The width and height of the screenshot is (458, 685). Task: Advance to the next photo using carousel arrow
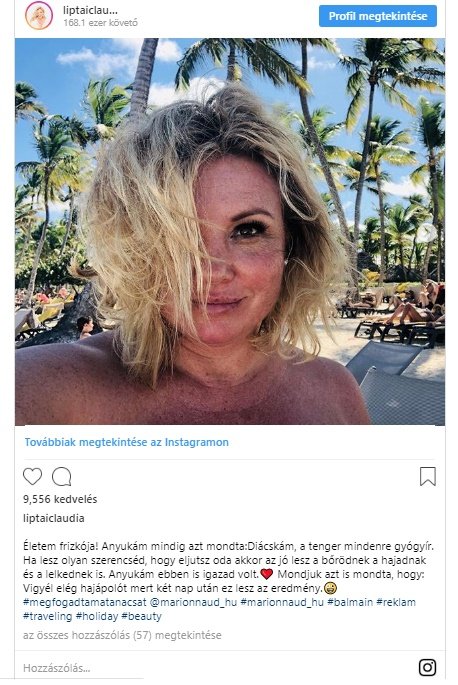click(x=426, y=233)
